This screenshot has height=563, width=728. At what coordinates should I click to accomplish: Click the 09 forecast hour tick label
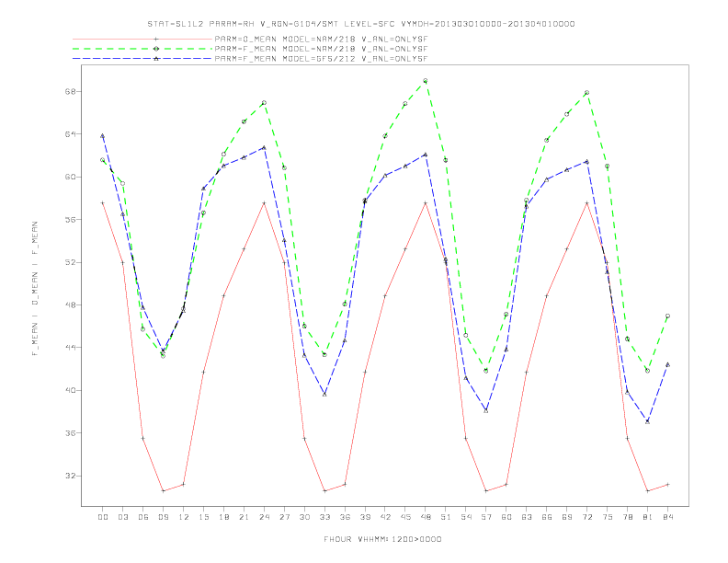[x=163, y=517]
